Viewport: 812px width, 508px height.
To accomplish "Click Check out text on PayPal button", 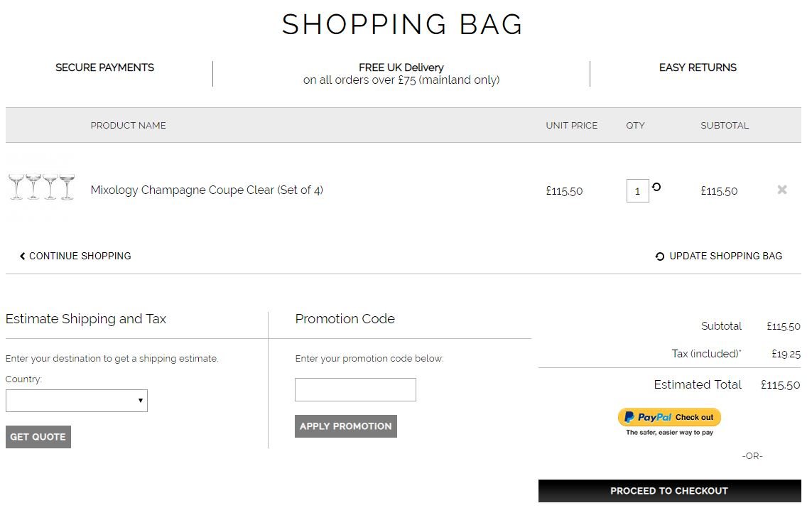I will tap(694, 417).
